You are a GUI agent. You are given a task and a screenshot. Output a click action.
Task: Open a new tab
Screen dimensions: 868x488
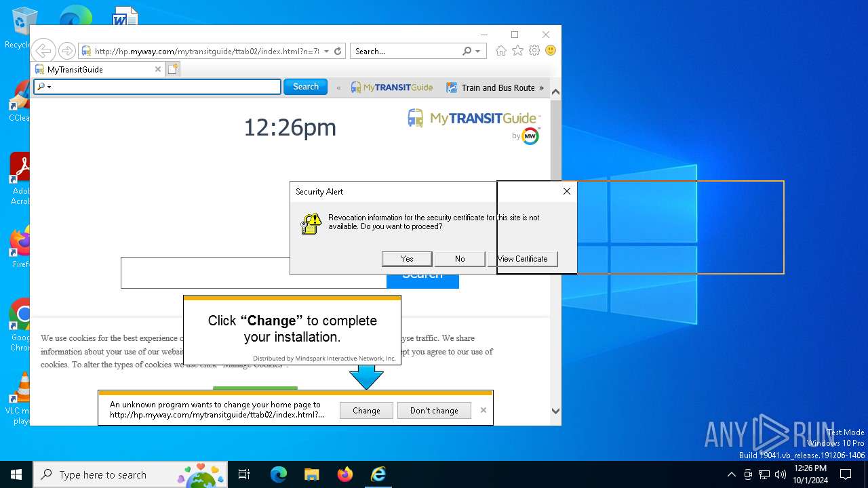pos(173,69)
